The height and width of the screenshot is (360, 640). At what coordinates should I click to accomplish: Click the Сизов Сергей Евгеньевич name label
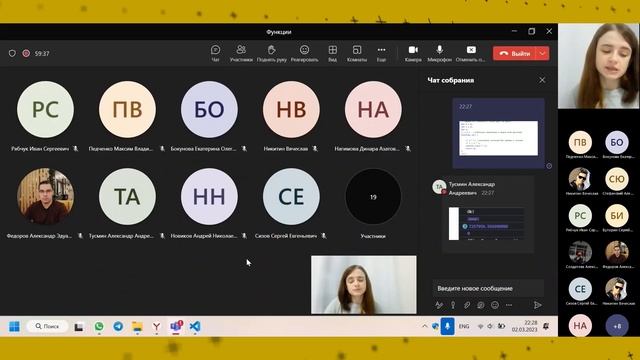286,236
